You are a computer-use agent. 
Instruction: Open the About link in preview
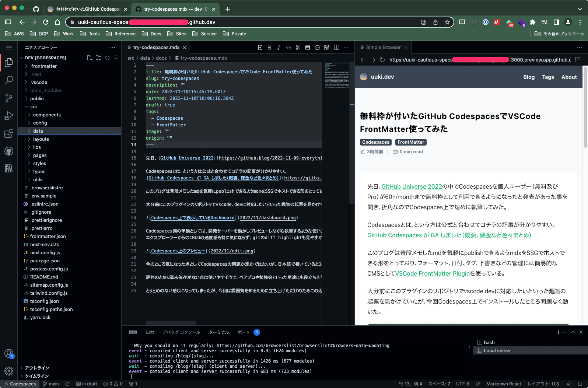click(x=569, y=77)
